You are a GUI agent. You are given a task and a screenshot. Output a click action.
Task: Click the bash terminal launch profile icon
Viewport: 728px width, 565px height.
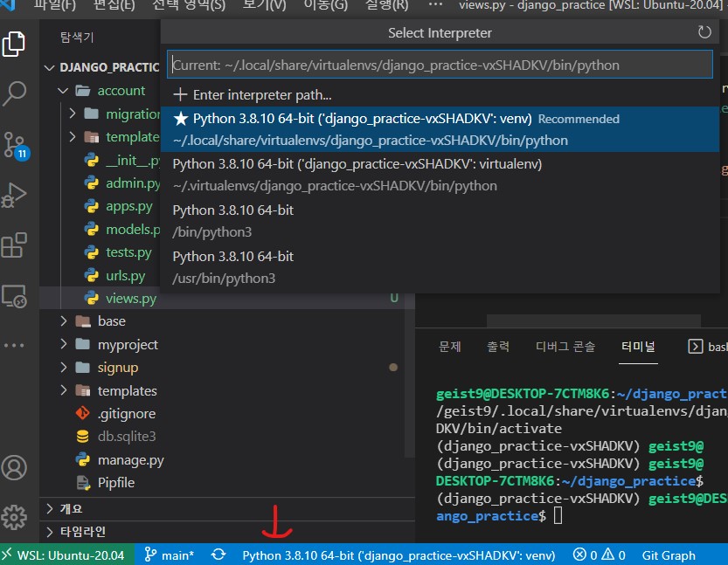695,346
